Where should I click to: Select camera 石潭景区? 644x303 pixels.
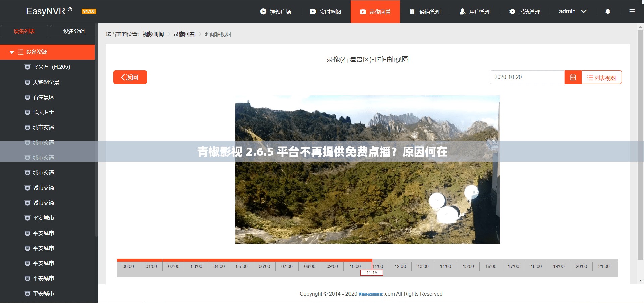[x=43, y=97]
